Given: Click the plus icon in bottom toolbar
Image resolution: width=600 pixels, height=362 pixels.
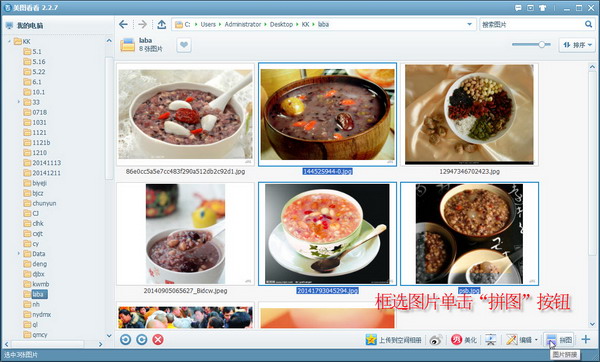Looking at the screenshot, I should [585, 339].
